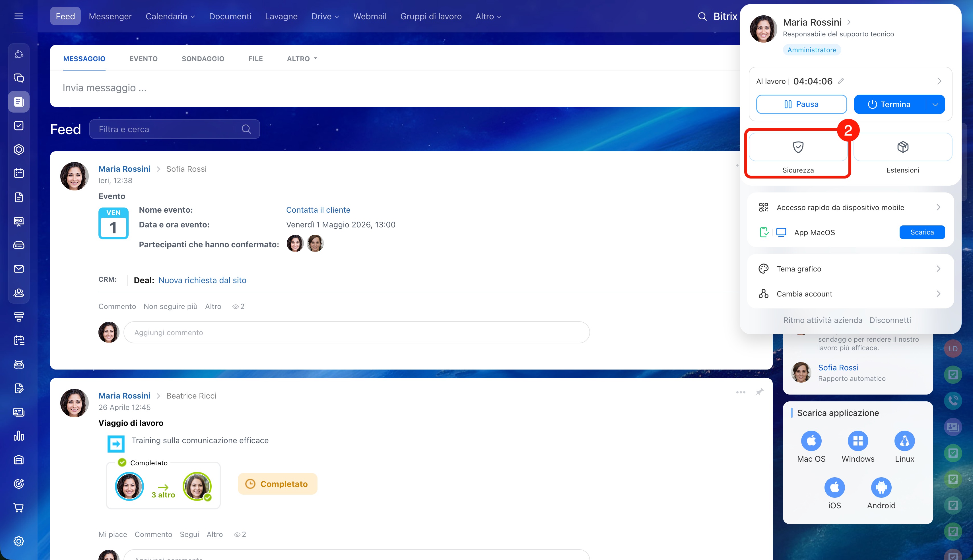This screenshot has width=973, height=560.
Task: Click Non seguire più on event post
Action: point(170,306)
